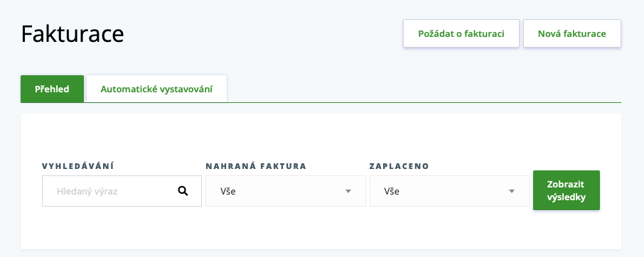
Task: Click the Nahraná faktura dropdown arrow
Action: [x=348, y=191]
